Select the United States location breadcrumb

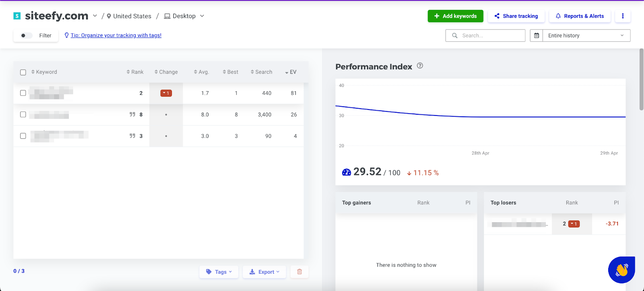pyautogui.click(x=132, y=16)
